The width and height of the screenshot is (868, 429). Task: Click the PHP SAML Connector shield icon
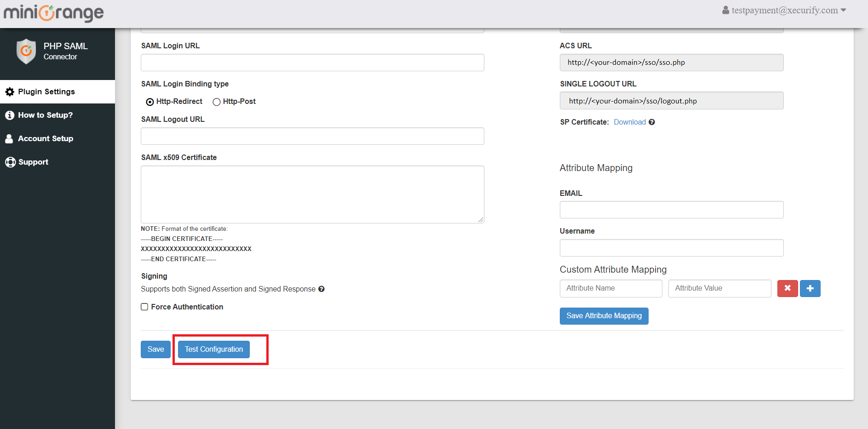pos(26,51)
